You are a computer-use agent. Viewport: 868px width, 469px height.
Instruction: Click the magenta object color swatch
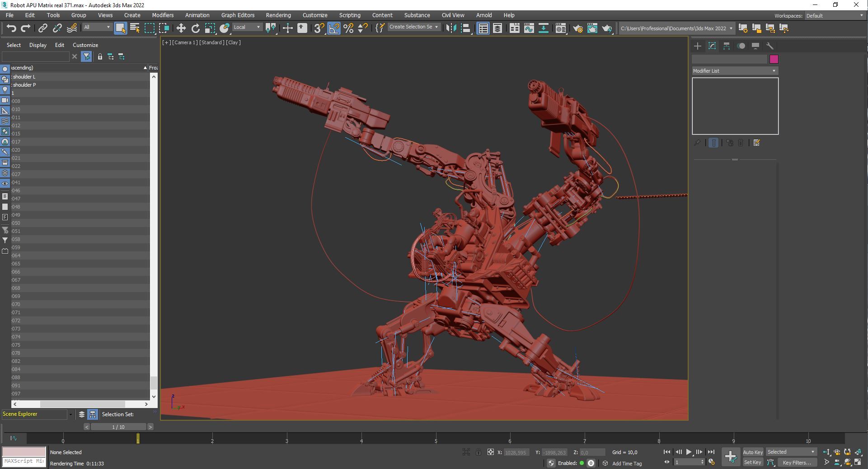774,59
